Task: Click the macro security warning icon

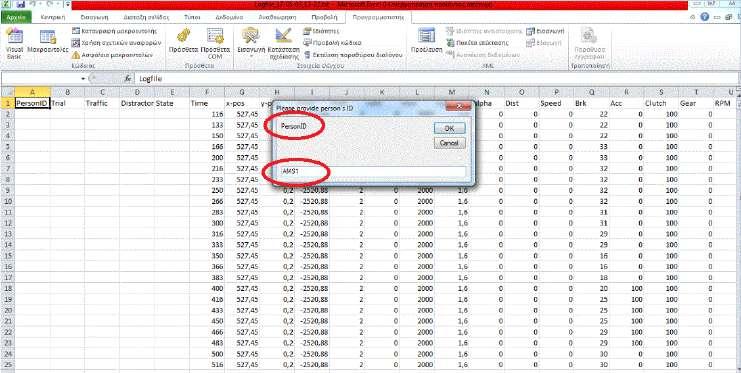Action: tap(77, 55)
